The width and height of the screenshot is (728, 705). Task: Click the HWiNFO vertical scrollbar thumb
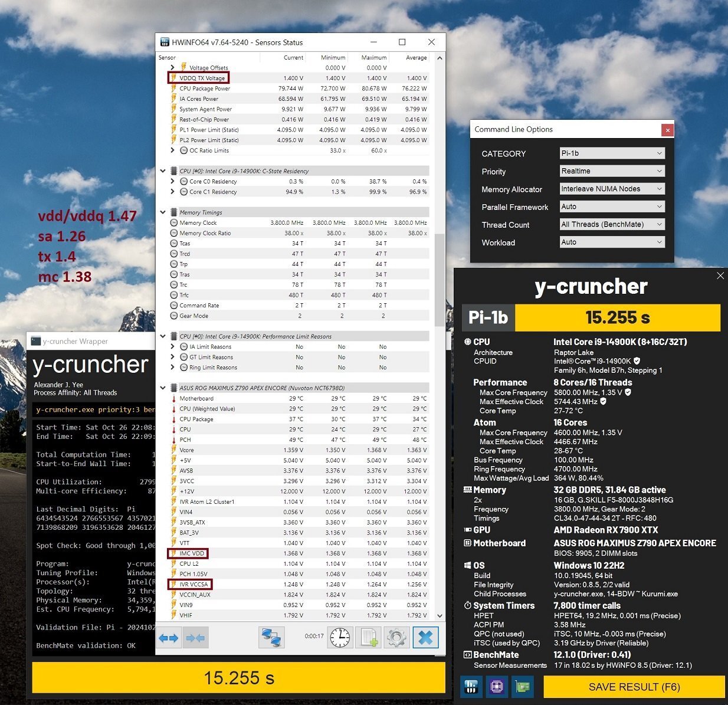tap(439, 280)
